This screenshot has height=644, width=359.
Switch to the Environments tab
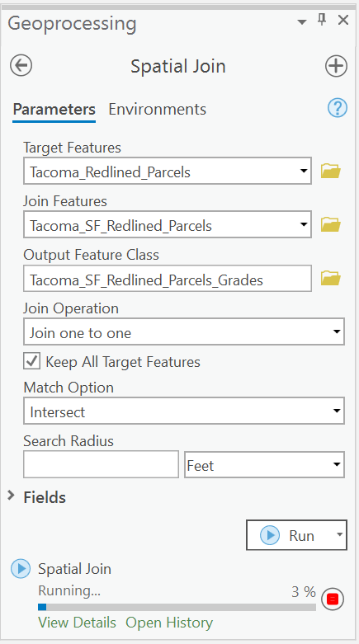(x=157, y=109)
